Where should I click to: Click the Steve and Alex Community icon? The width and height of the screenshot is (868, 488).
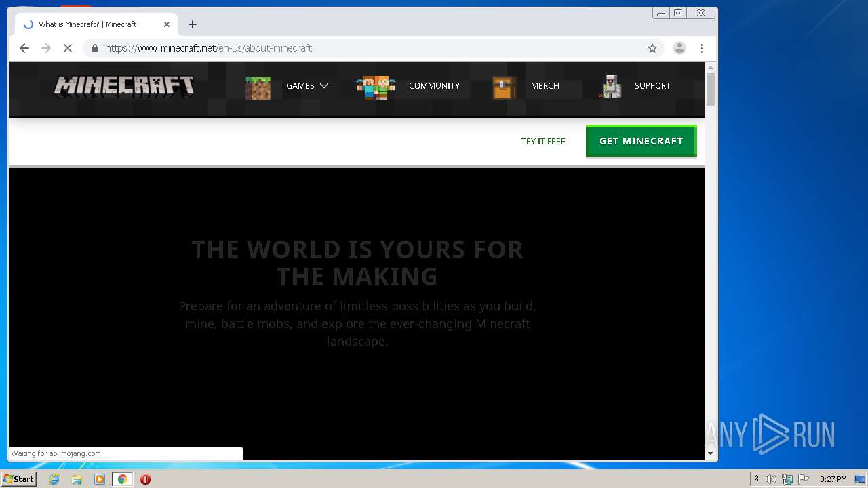pyautogui.click(x=375, y=87)
